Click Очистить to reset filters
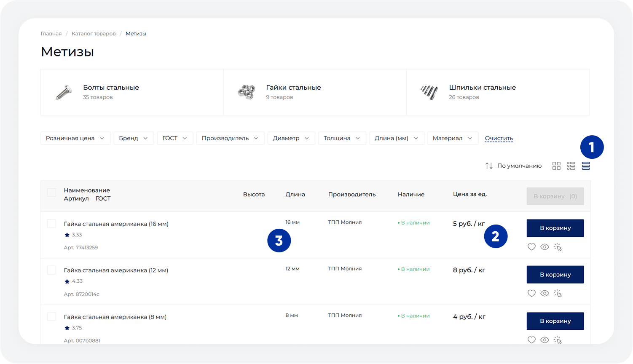 point(499,138)
